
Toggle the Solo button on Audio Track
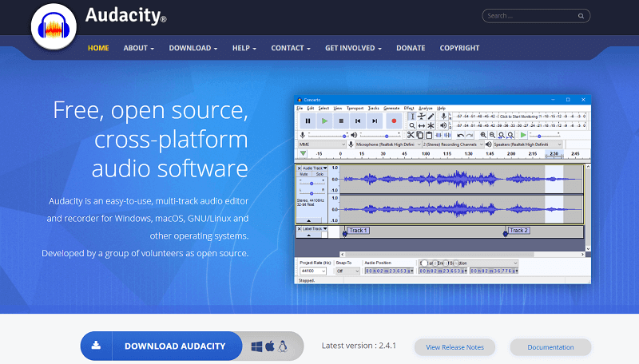coord(319,174)
